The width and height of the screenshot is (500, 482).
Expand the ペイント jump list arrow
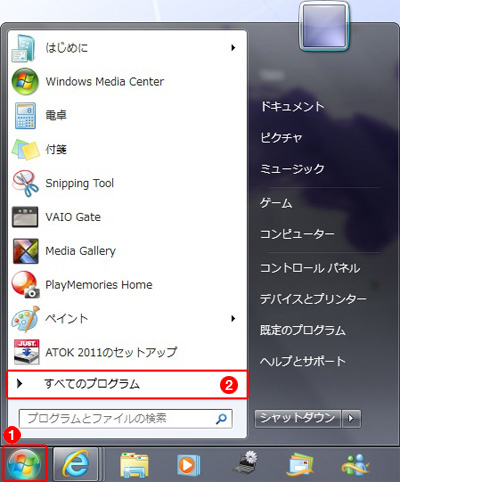(233, 319)
